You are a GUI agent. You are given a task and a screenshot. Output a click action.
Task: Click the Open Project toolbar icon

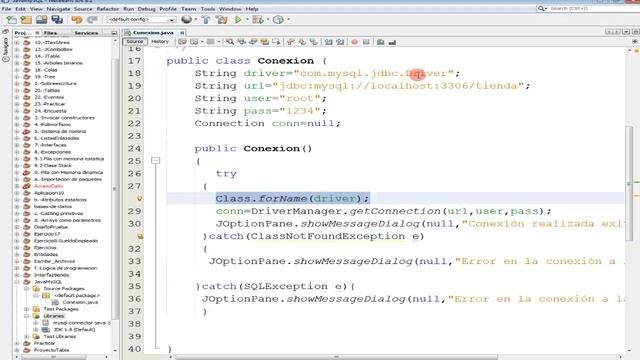click(x=42, y=20)
